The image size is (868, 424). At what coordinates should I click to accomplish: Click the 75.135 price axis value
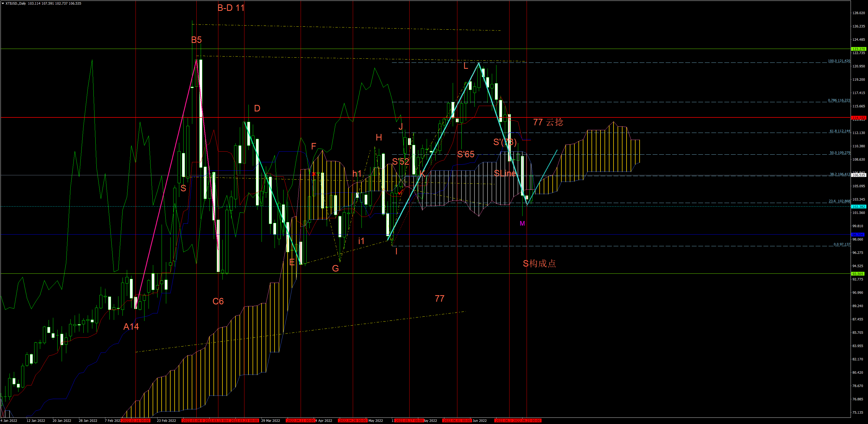pyautogui.click(x=858, y=412)
